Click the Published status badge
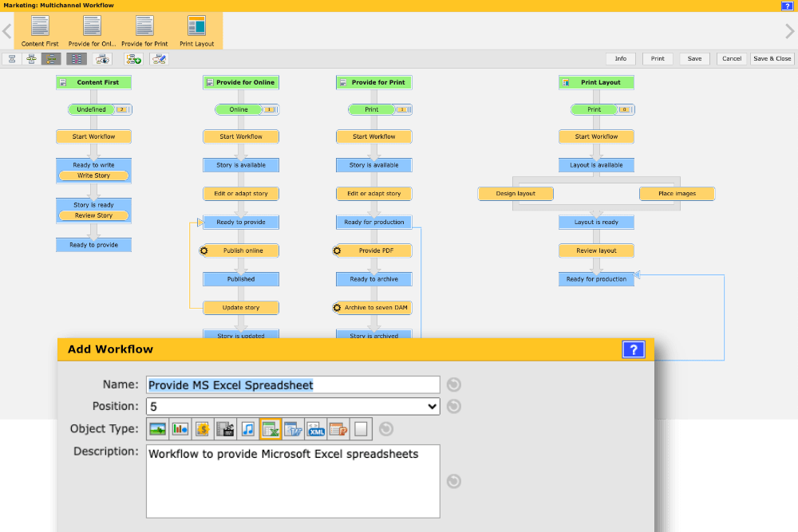The height and width of the screenshot is (532, 798). (240, 279)
